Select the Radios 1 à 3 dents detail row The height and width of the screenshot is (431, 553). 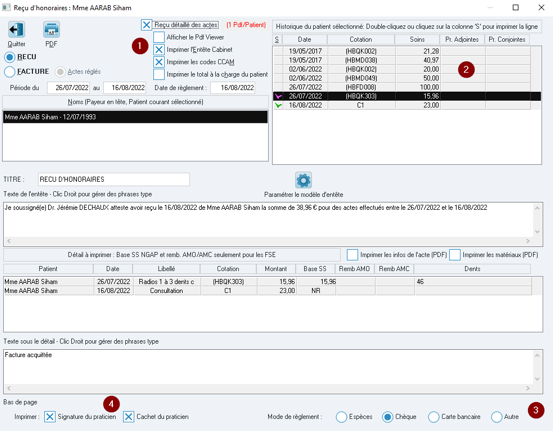267,282
